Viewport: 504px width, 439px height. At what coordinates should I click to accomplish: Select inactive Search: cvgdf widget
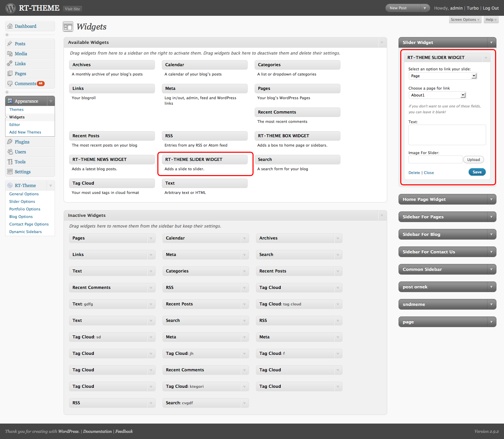click(205, 403)
